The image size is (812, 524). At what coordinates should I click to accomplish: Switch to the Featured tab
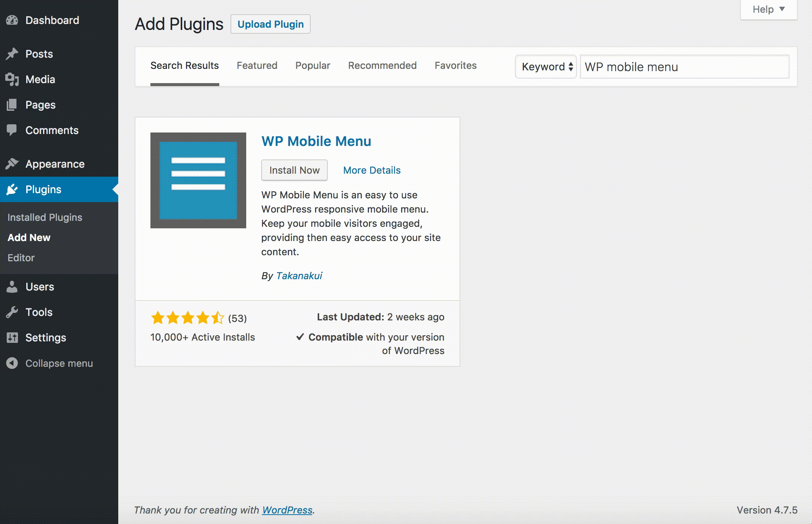pyautogui.click(x=257, y=66)
